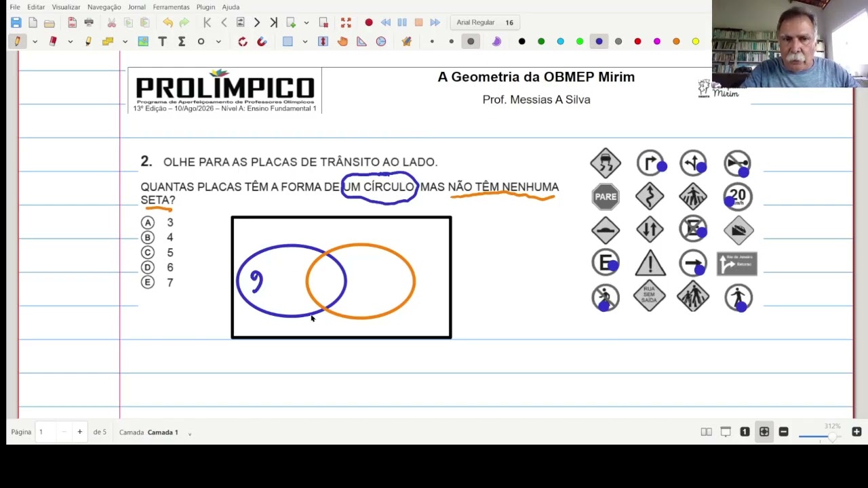Stop audio playback
The width and height of the screenshot is (868, 488).
(418, 22)
